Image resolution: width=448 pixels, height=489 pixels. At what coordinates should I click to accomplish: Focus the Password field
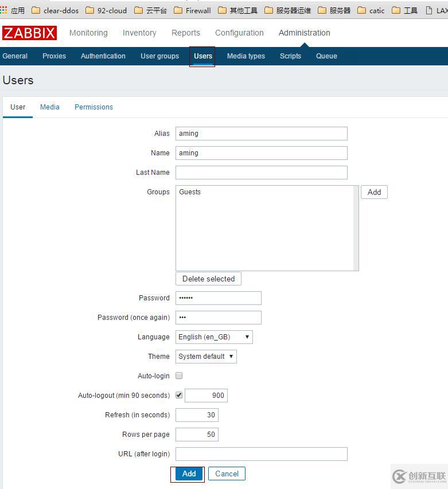pyautogui.click(x=219, y=298)
